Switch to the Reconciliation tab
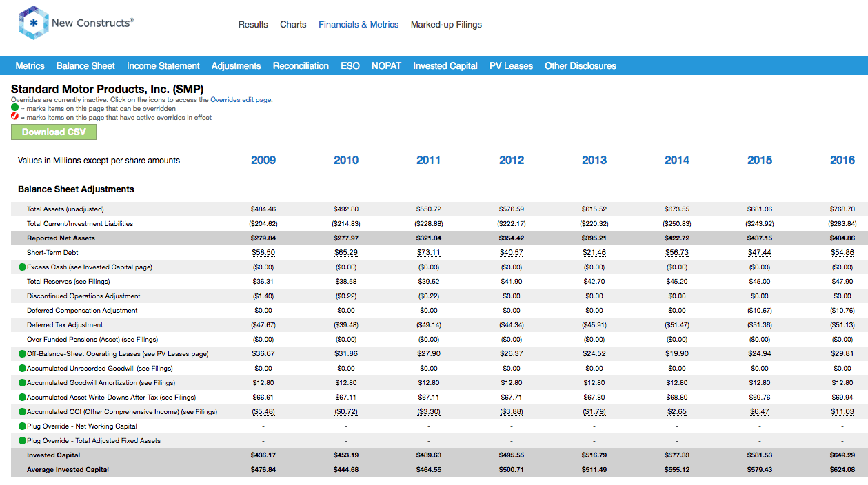Viewport: 868px width, 485px height. click(301, 66)
